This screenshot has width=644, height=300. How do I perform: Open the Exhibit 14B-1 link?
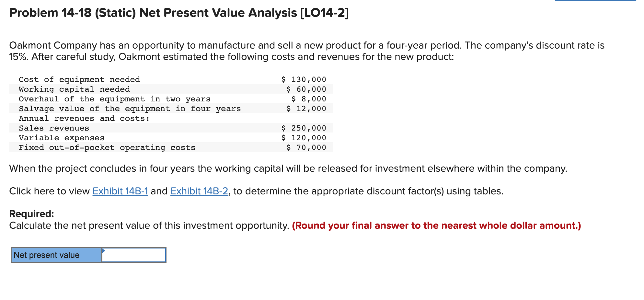120,191
